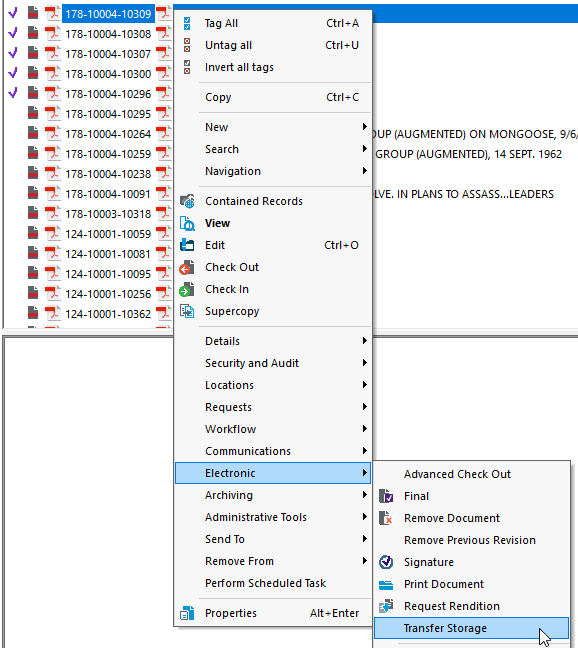Select Transfer Storage in Electronic submenu

coord(471,628)
